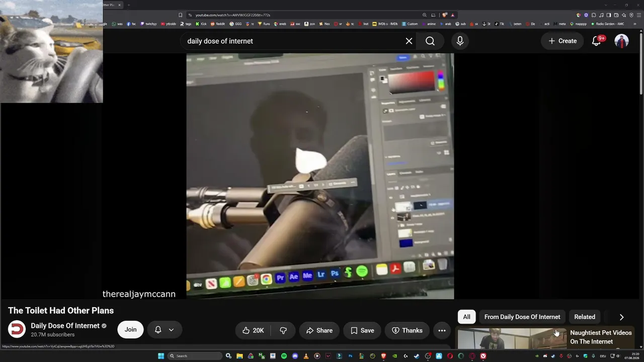Open a new browser tab
This screenshot has height=362, width=644.
[128, 5]
